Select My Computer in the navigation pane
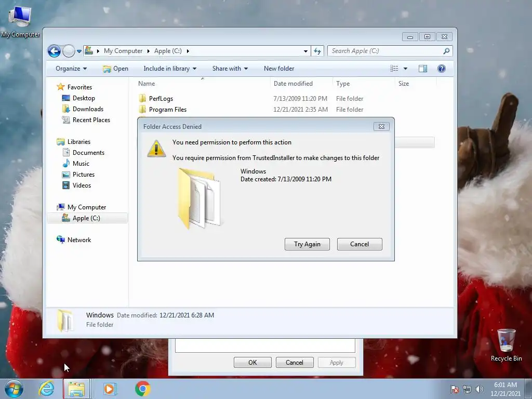 [82, 207]
